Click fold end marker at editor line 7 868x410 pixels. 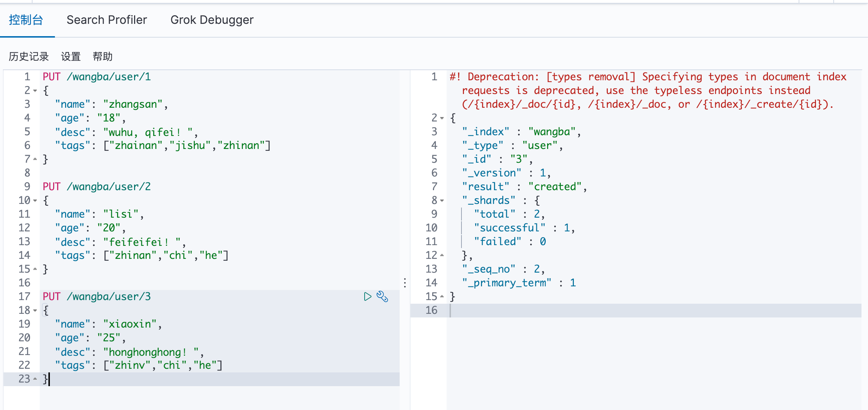point(35,159)
